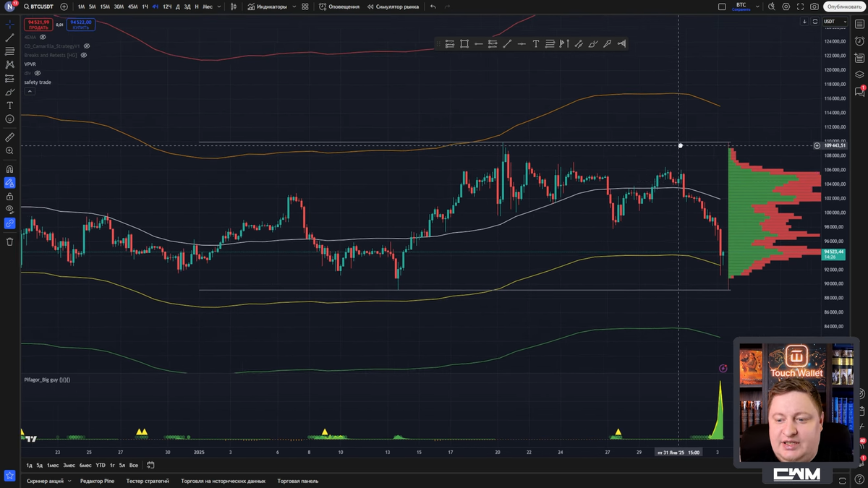
Task: Select the 15M timeframe
Action: click(x=105, y=7)
